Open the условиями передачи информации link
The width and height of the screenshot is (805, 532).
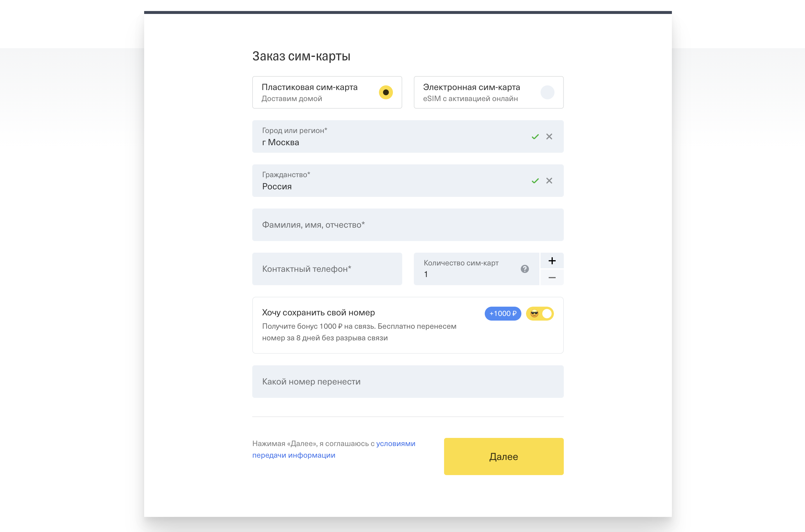coord(396,443)
